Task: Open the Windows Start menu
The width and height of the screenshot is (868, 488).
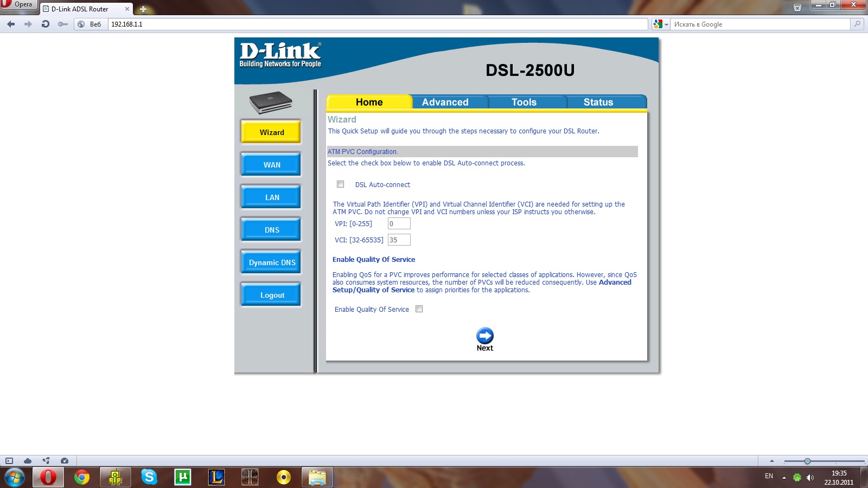Action: click(14, 478)
